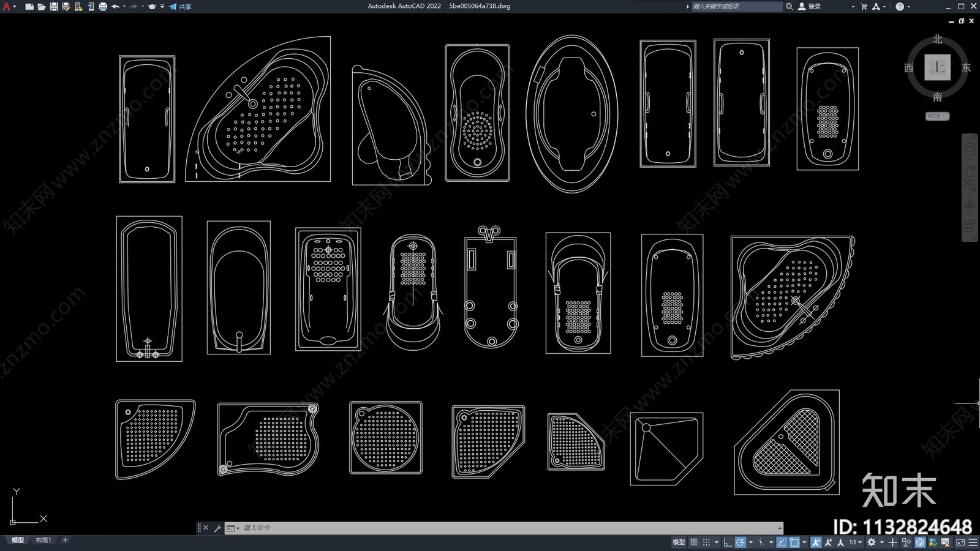Viewport: 980px width, 551px height.
Task: Click auto-add annotation scales icon
Action: click(x=829, y=542)
